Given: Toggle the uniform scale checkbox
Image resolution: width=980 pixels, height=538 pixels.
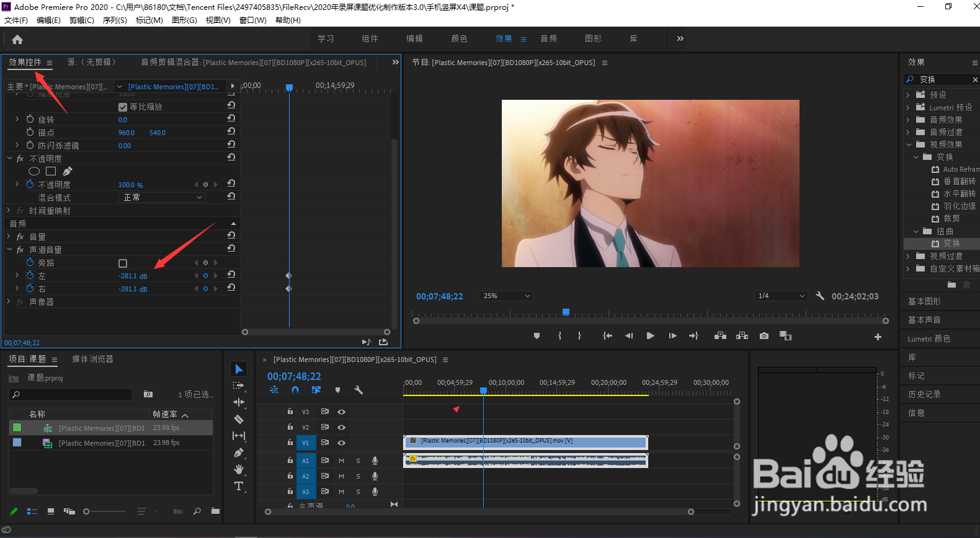Looking at the screenshot, I should pos(123,107).
